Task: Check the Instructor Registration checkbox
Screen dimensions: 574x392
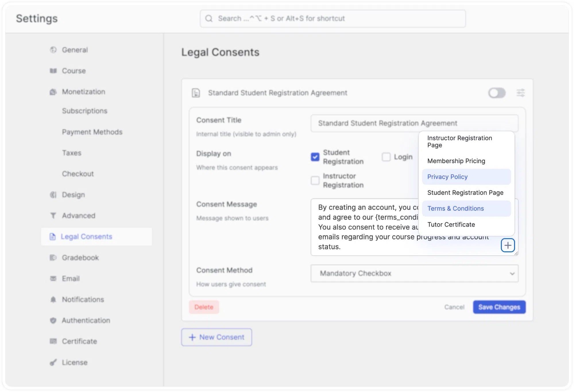Action: pos(315,180)
